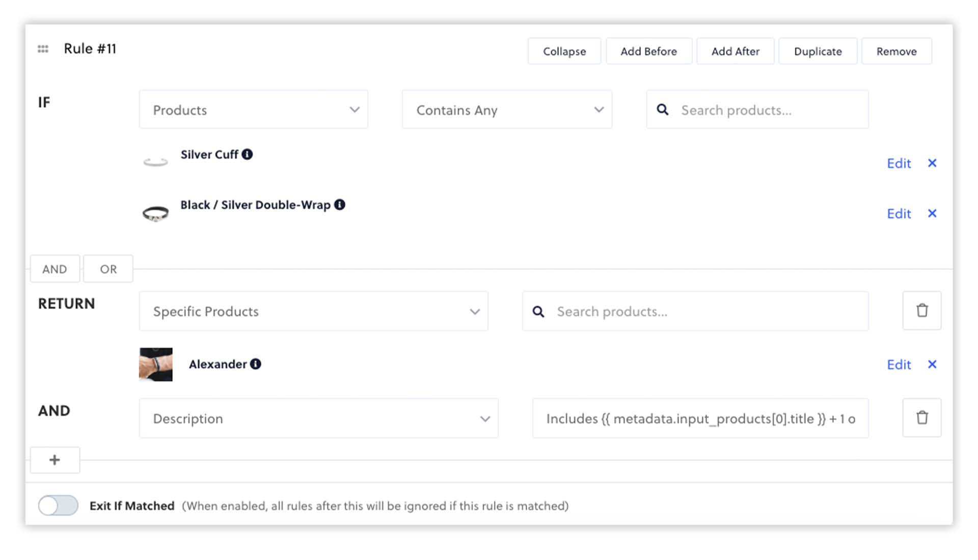This screenshot has width=978, height=560.
Task: Click delete icon for Description AND row
Action: coord(921,417)
